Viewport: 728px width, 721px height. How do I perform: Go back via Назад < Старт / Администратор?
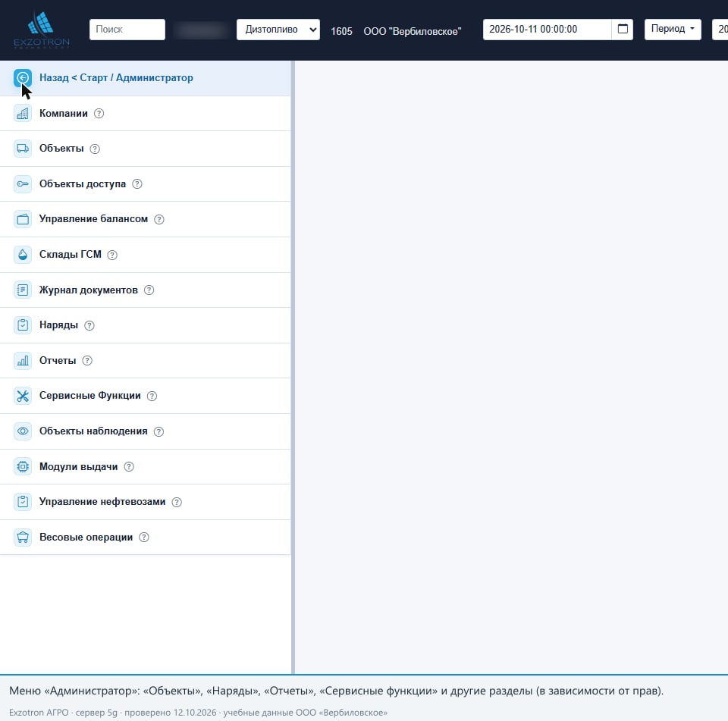pos(146,78)
